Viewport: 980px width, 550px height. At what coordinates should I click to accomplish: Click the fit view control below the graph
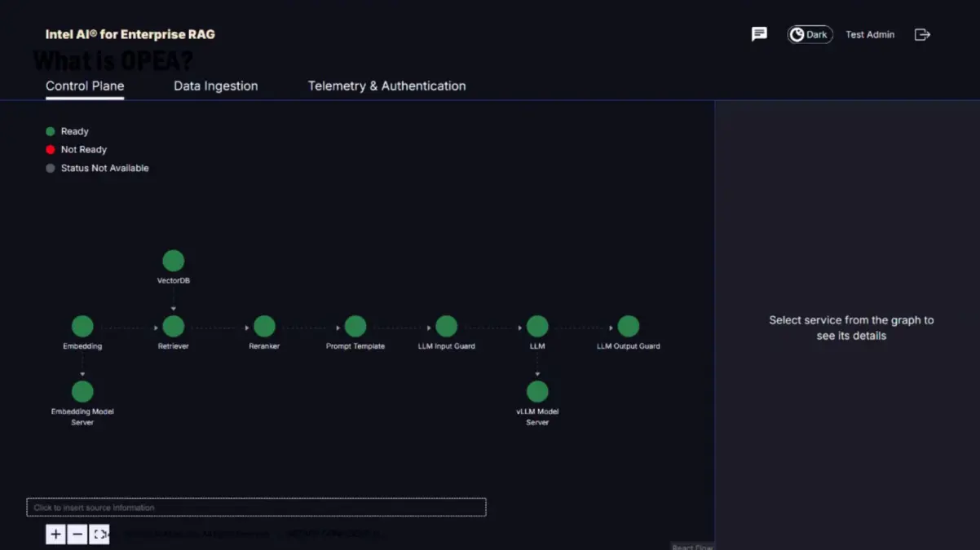[x=99, y=534]
